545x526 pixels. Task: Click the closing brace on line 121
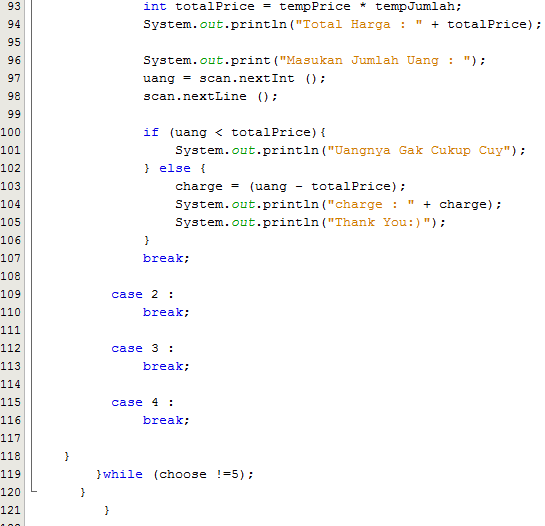click(x=106, y=511)
